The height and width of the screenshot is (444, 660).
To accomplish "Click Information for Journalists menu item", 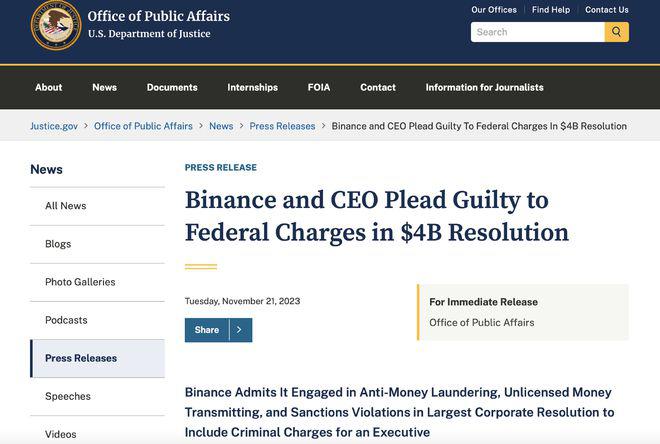I will (485, 87).
